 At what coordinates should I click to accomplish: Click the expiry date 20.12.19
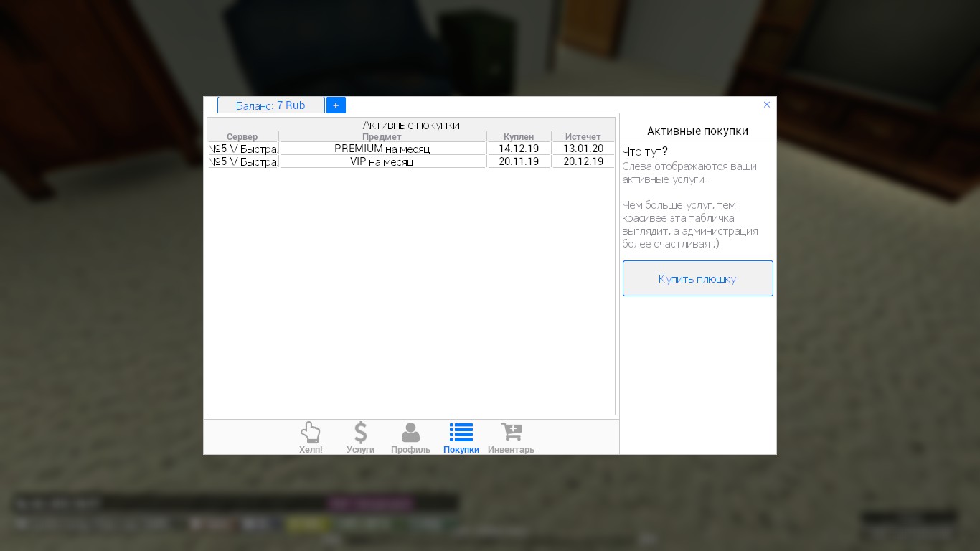pyautogui.click(x=583, y=162)
